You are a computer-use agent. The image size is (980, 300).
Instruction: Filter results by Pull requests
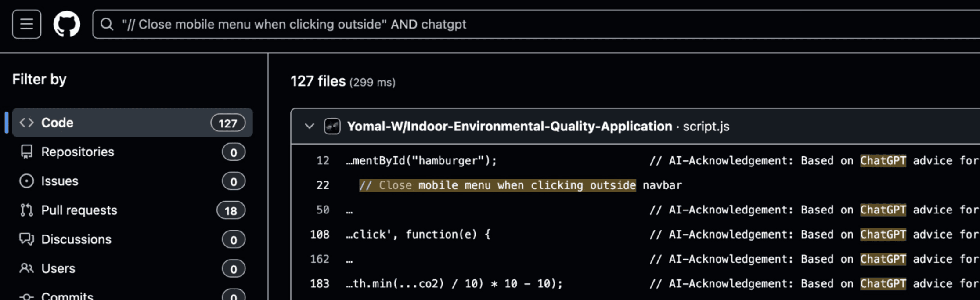[x=133, y=210]
